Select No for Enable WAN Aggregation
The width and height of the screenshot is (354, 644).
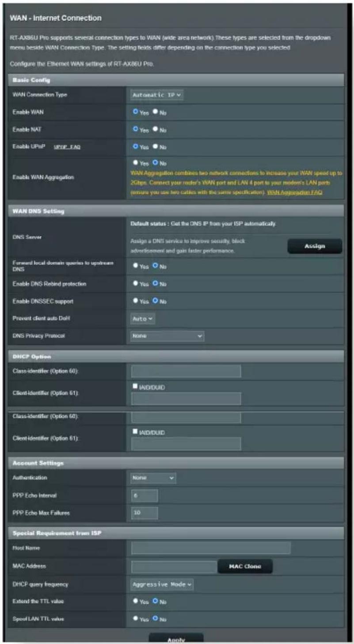155,163
